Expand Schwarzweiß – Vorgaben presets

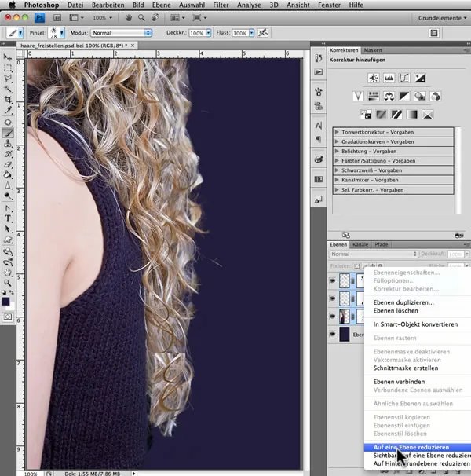[x=337, y=170]
